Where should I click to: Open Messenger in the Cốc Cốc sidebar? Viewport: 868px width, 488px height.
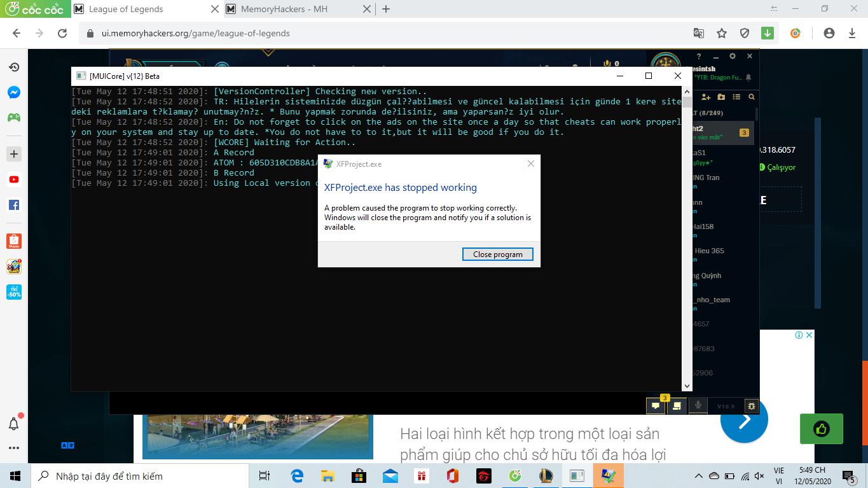click(14, 92)
